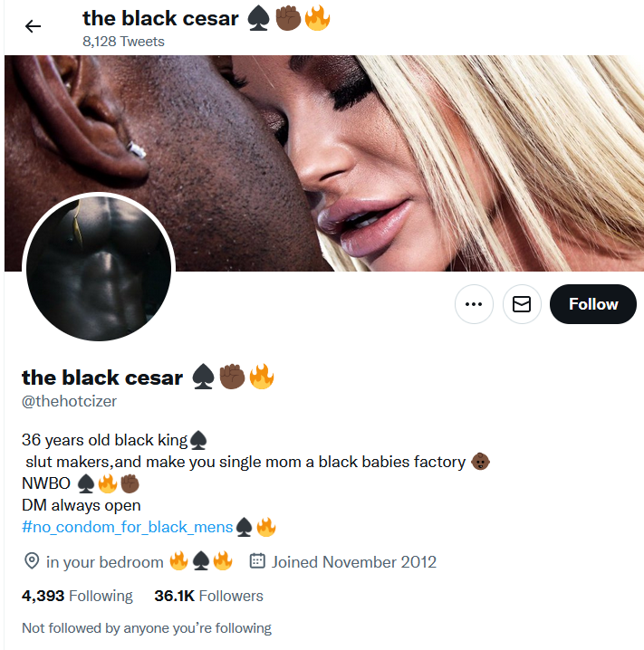
Task: Open the circular profile avatar photo
Action: coord(99,269)
